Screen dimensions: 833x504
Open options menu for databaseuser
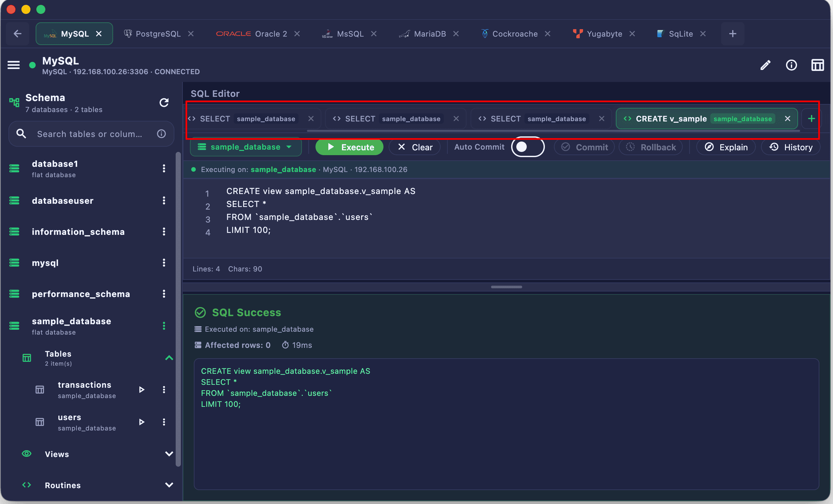pos(164,200)
